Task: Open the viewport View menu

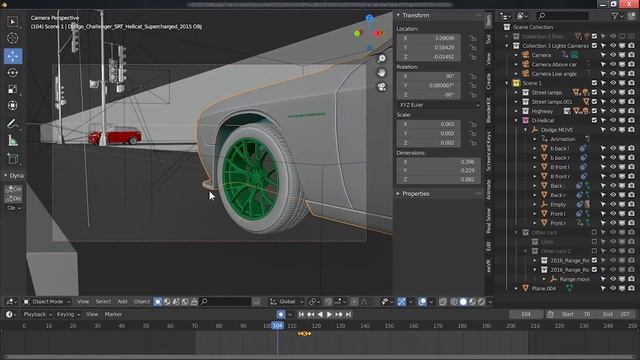Action: point(83,302)
